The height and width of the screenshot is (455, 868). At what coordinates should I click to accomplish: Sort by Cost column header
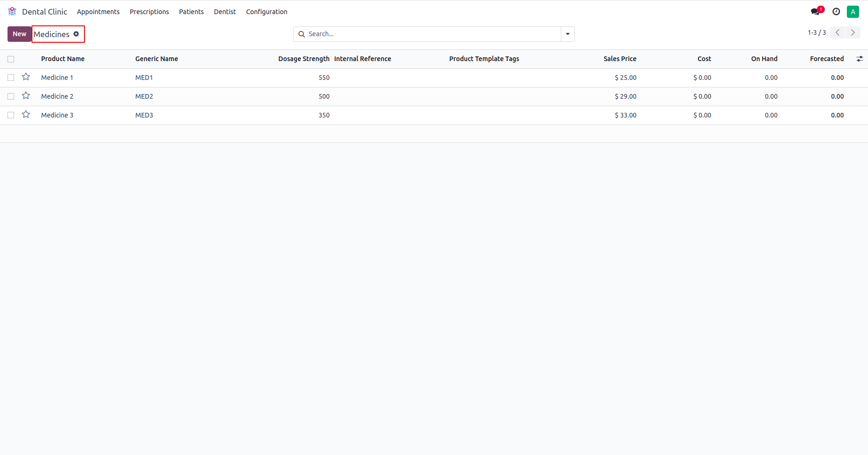(704, 59)
